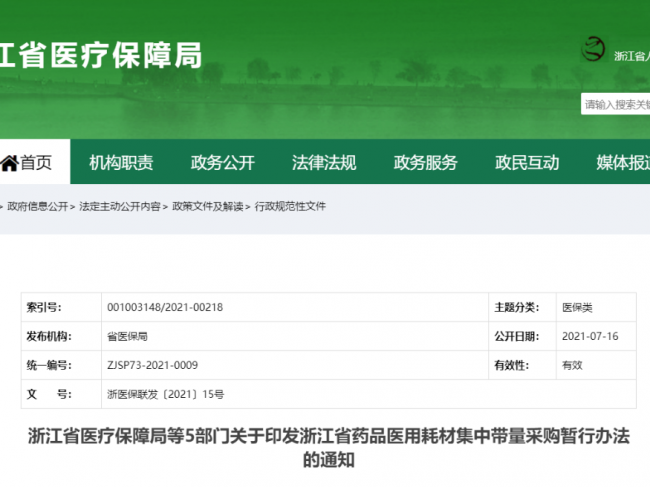Click the 公开日期 label cell

[522, 336]
